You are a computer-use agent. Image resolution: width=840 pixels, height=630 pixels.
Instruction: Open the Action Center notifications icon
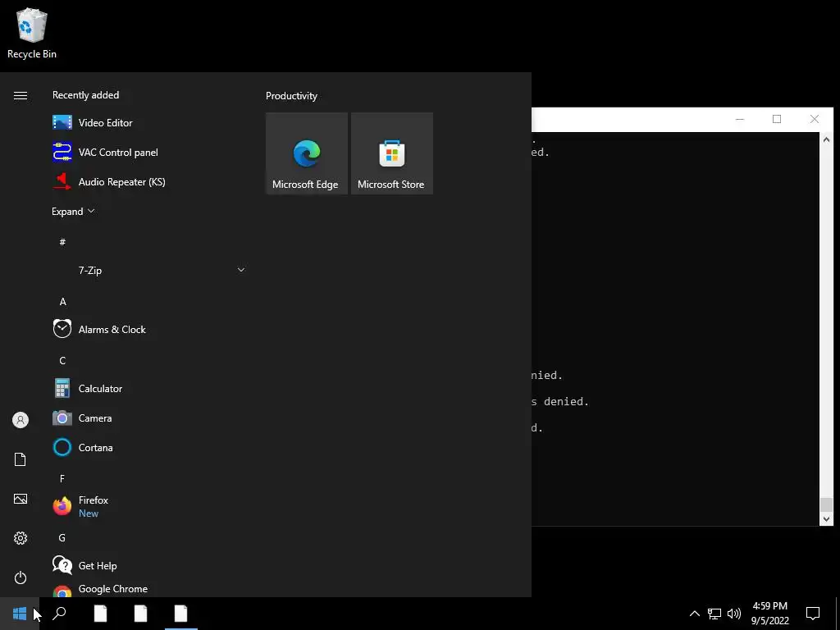(x=813, y=614)
